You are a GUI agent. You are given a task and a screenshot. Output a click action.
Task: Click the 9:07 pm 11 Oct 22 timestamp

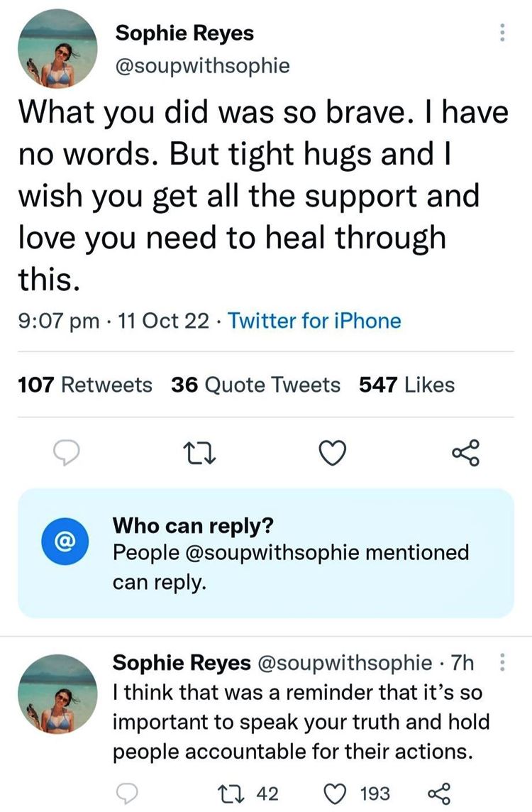(x=112, y=321)
